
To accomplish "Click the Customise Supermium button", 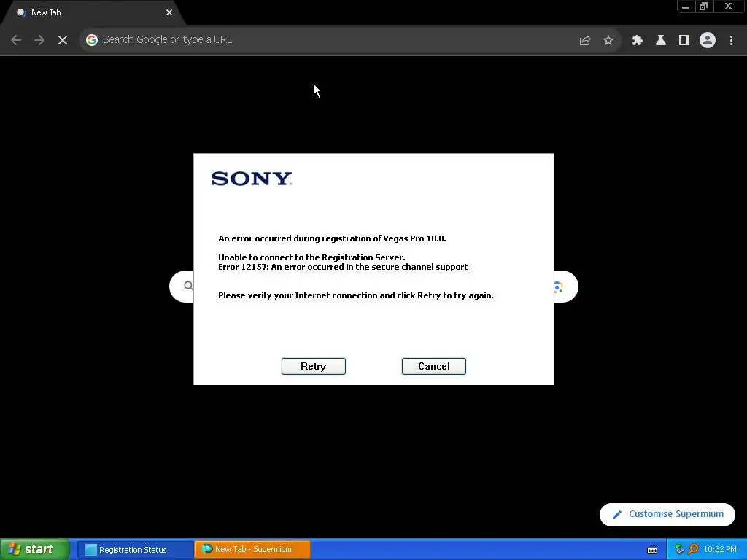I will [667, 514].
